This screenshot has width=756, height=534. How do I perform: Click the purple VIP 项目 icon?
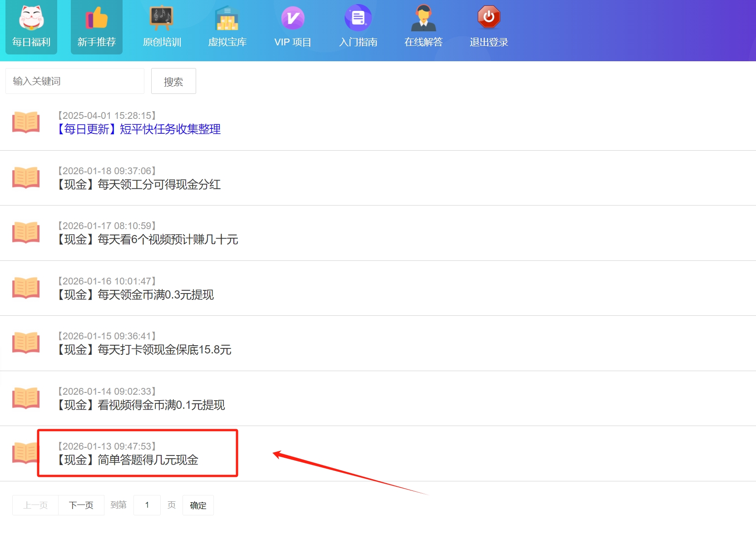[293, 18]
